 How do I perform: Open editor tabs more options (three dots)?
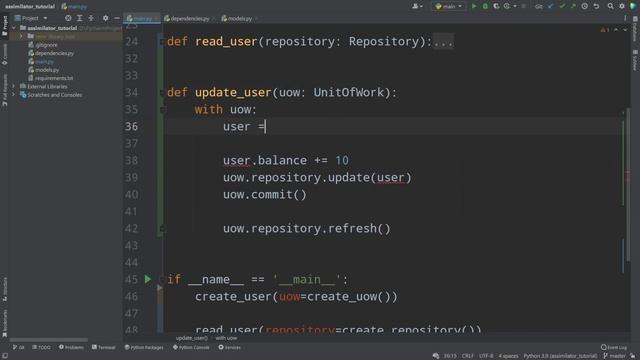625,18
